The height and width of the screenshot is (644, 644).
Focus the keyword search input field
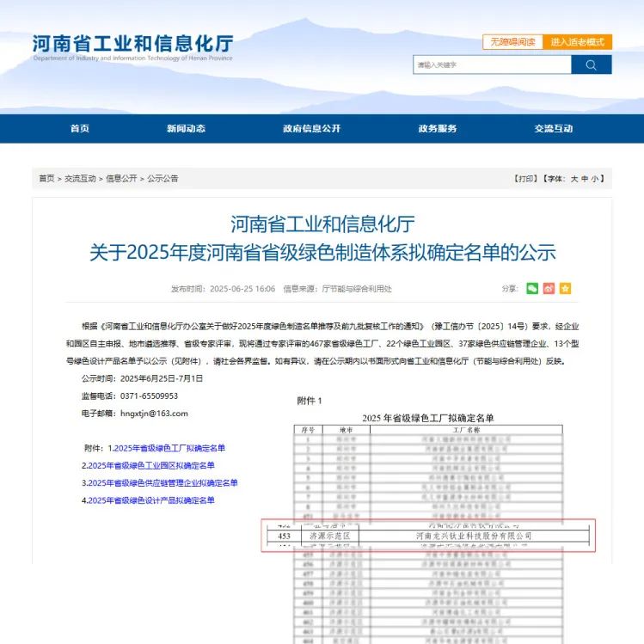coord(492,64)
